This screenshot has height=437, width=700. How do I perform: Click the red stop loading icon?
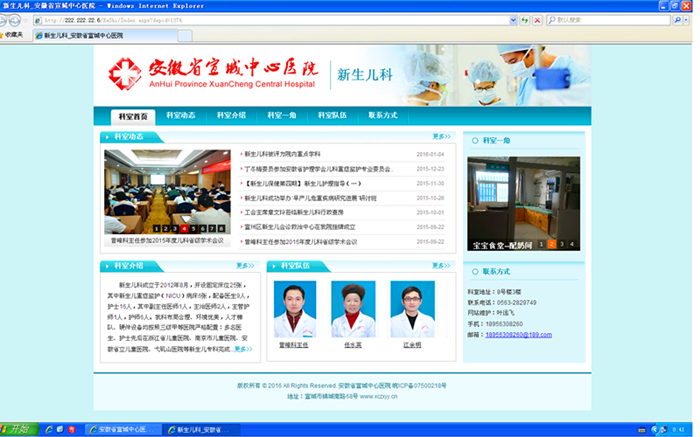click(x=538, y=21)
